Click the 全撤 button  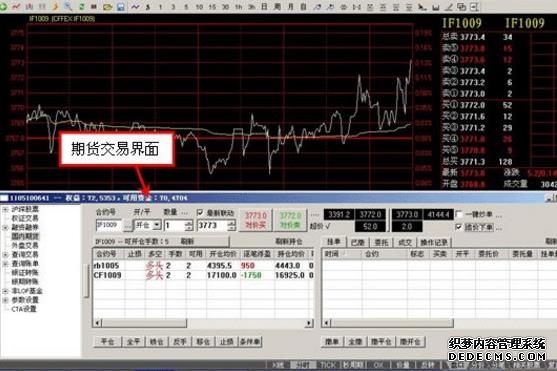pos(356,342)
